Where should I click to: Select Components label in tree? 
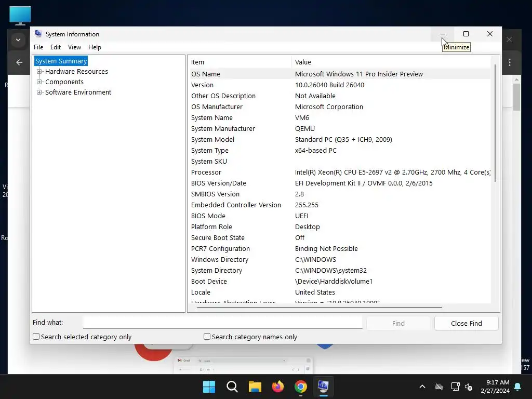[x=64, y=82]
